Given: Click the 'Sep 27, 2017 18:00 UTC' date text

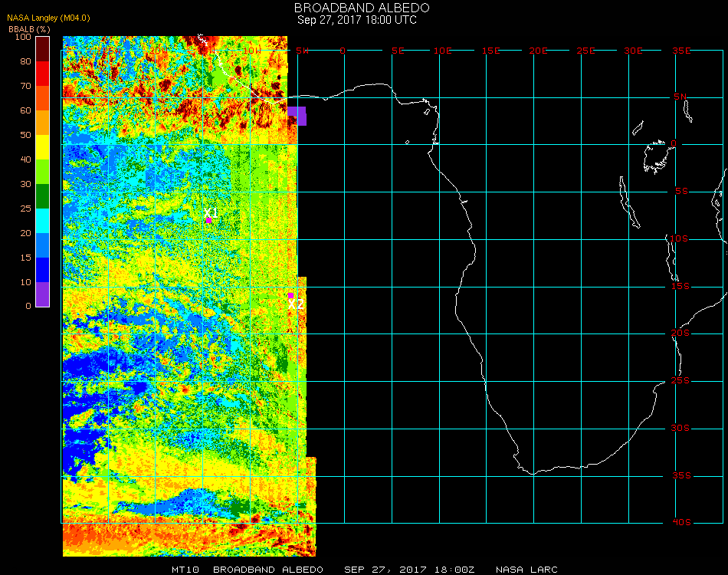Looking at the screenshot, I should point(357,20).
